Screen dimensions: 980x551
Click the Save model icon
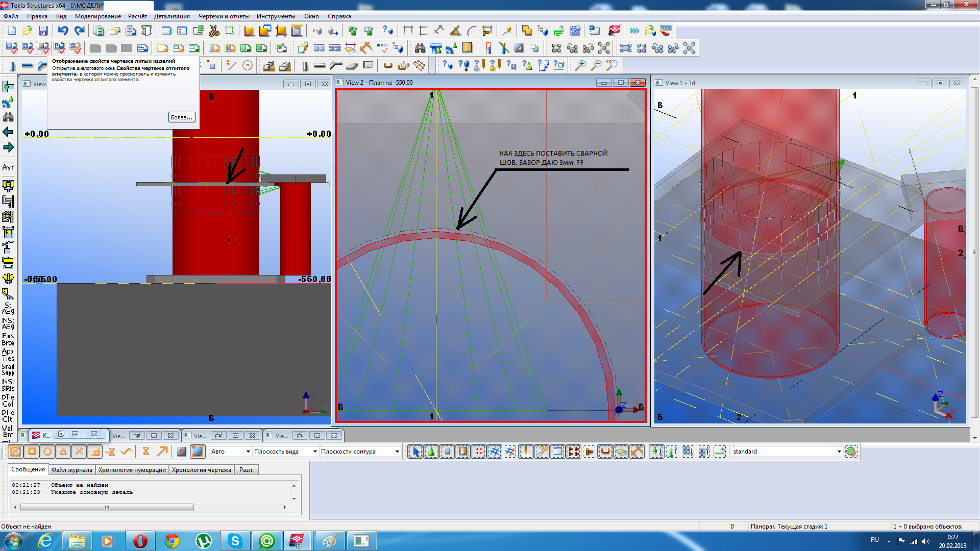(43, 31)
